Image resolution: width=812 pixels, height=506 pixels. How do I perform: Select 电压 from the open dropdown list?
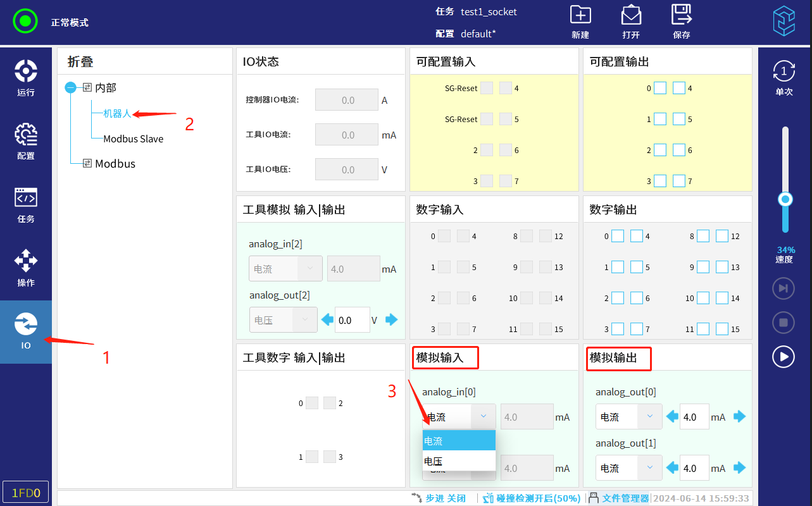pyautogui.click(x=459, y=461)
